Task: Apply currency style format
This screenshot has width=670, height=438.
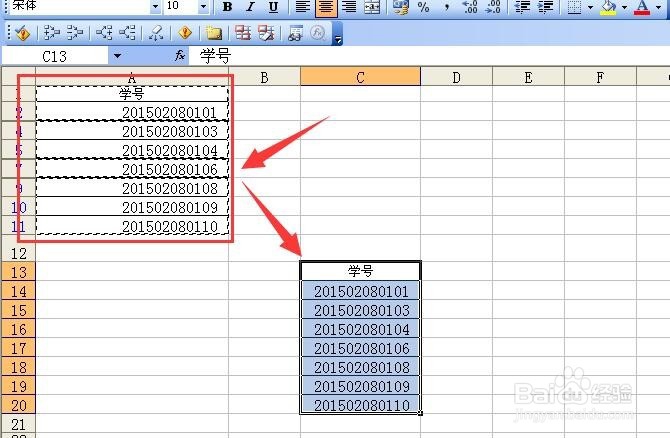Action: point(401,7)
